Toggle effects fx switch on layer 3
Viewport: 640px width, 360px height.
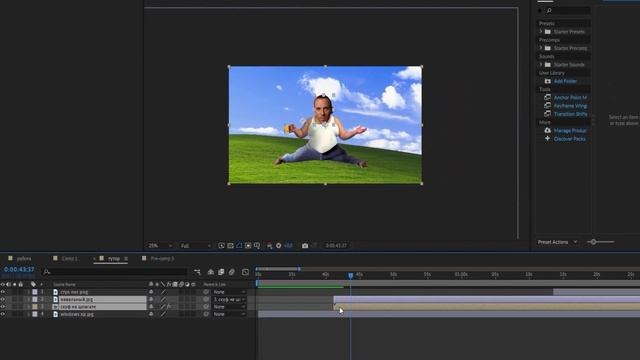click(x=169, y=307)
